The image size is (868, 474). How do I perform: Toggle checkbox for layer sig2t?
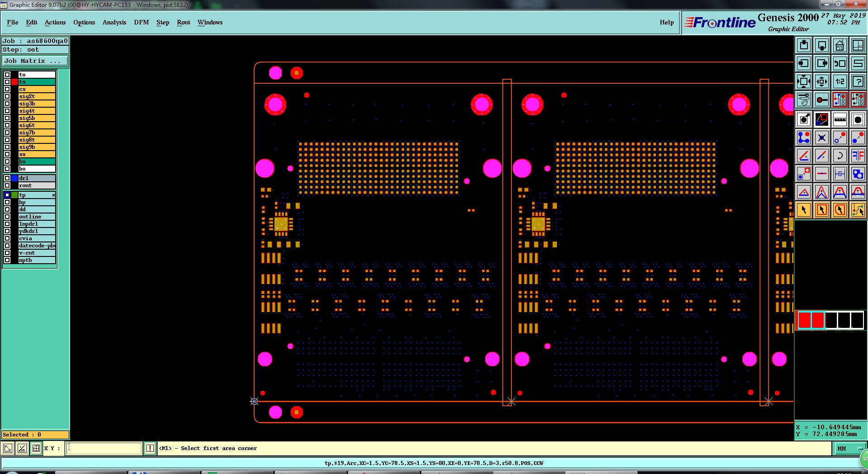coord(7,96)
